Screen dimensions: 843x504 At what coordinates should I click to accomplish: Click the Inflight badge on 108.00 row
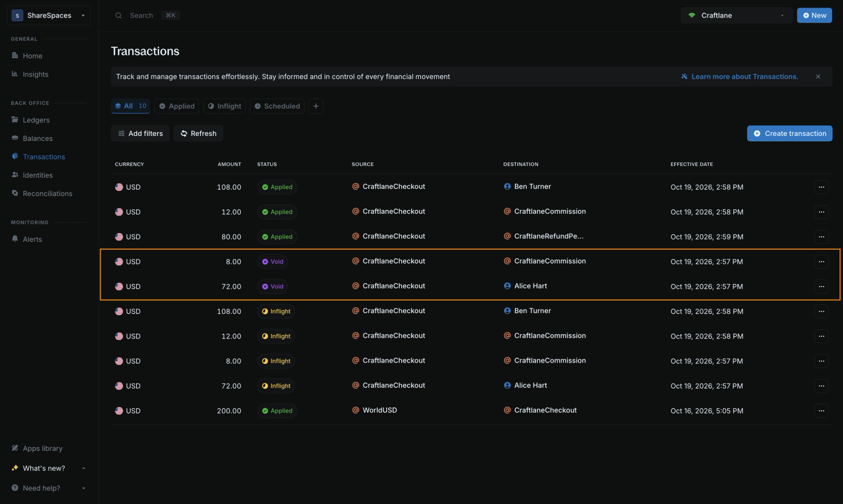(x=276, y=311)
